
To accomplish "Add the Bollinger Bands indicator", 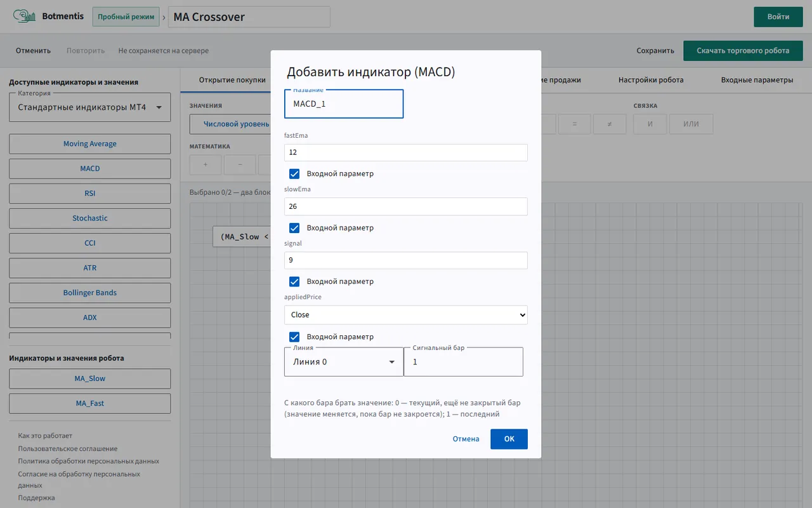I will [x=90, y=293].
